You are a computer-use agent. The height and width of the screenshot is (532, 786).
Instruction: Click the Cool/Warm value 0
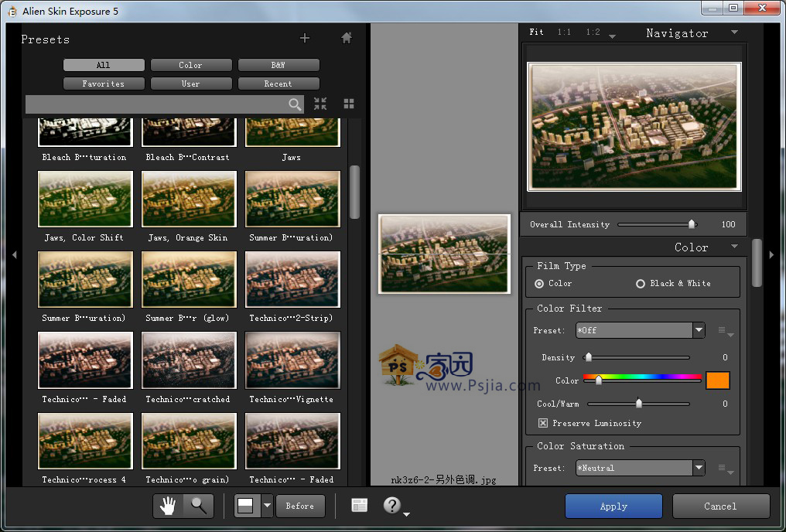point(725,404)
